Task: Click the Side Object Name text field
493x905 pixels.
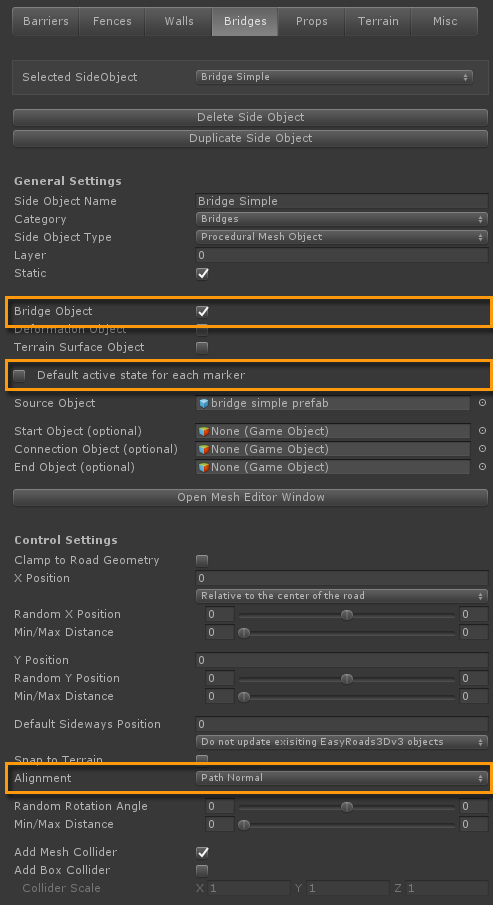Action: [342, 201]
